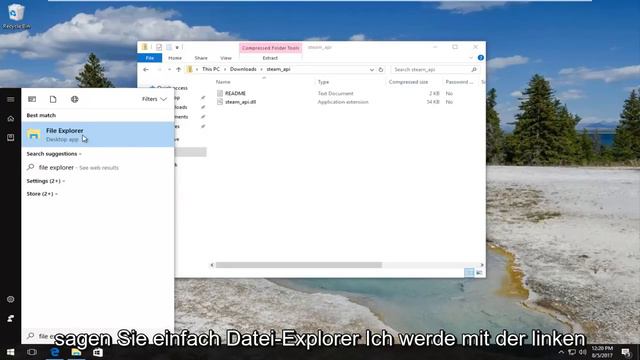
Task: Collapse the Search suggestions group
Action: click(x=54, y=154)
